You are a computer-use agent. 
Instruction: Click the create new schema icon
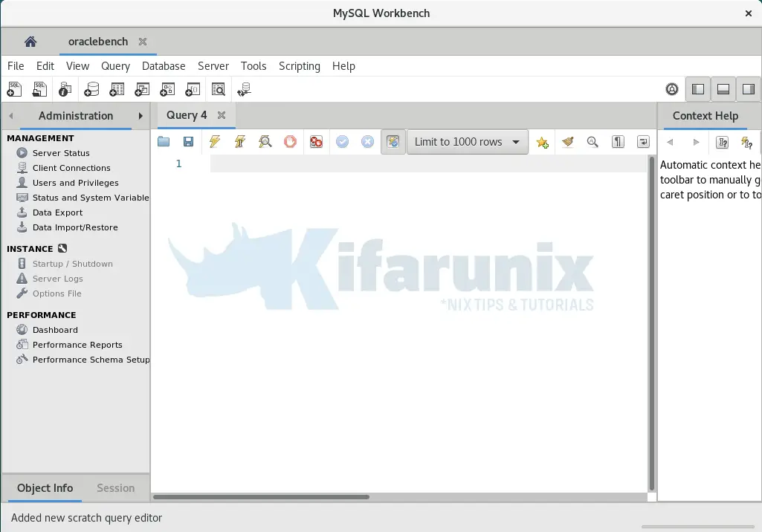pos(91,90)
